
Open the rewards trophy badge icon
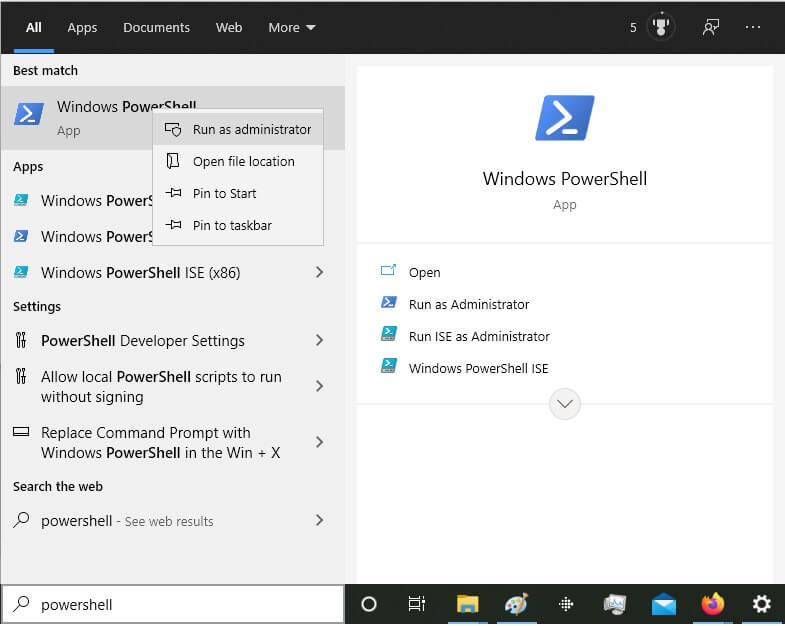tap(661, 27)
